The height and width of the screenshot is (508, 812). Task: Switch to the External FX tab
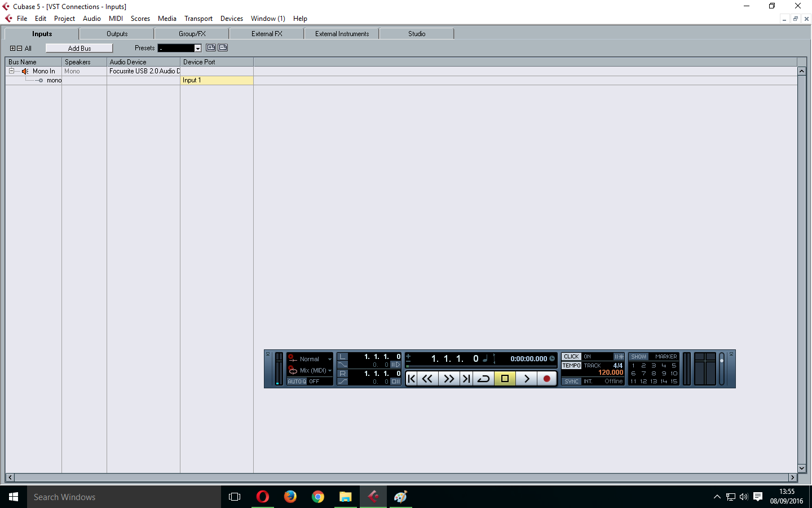pos(267,34)
